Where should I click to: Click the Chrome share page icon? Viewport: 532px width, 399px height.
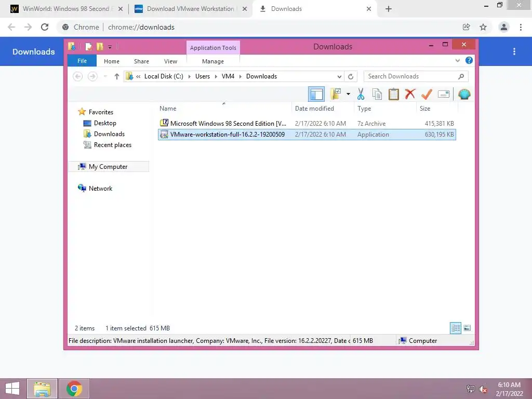click(467, 27)
